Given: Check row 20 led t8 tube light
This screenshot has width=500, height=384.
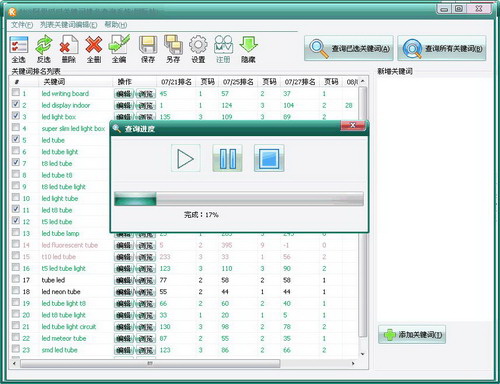Looking at the screenshot, I should [16, 314].
